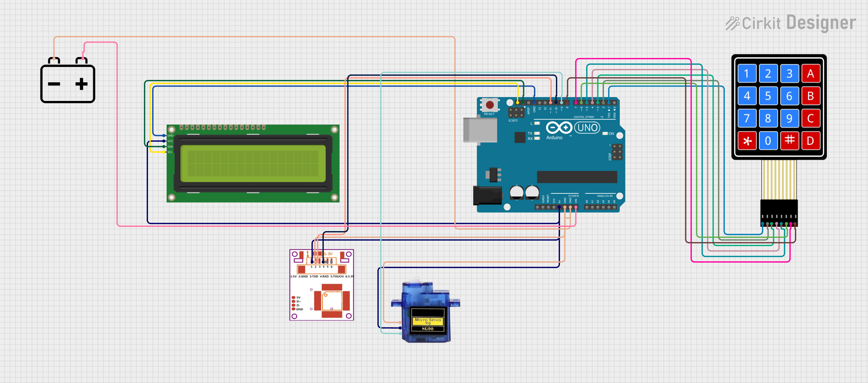Select the battery negative terminal symbol
868x383 pixels.
(54, 84)
